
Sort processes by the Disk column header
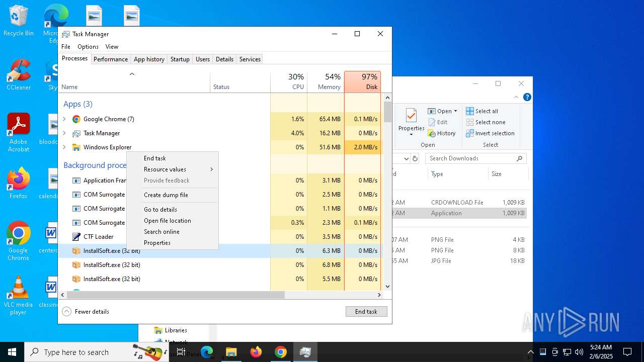pyautogui.click(x=363, y=82)
